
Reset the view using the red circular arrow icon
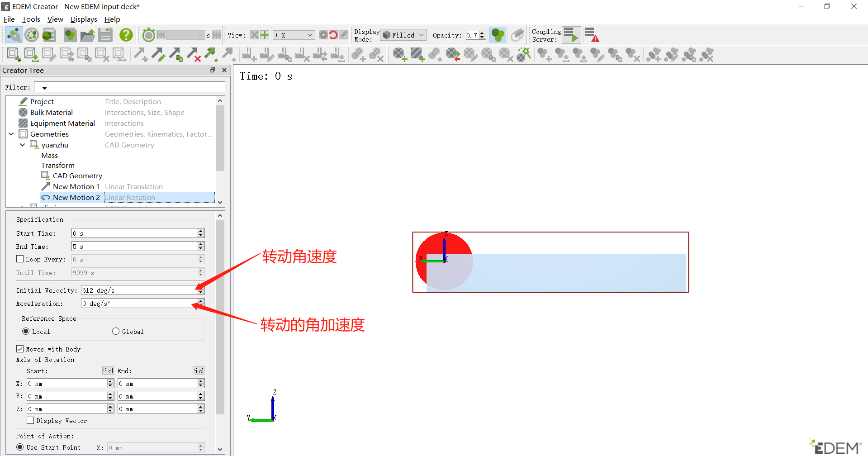(x=333, y=34)
